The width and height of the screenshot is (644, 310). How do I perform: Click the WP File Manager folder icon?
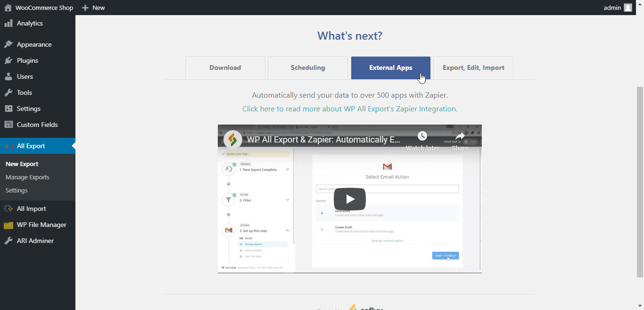(8, 225)
